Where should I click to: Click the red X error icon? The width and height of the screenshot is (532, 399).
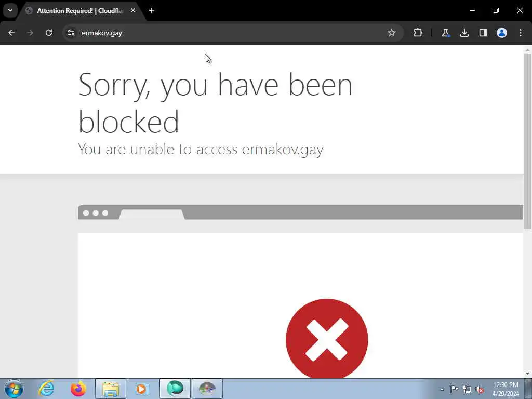click(327, 339)
